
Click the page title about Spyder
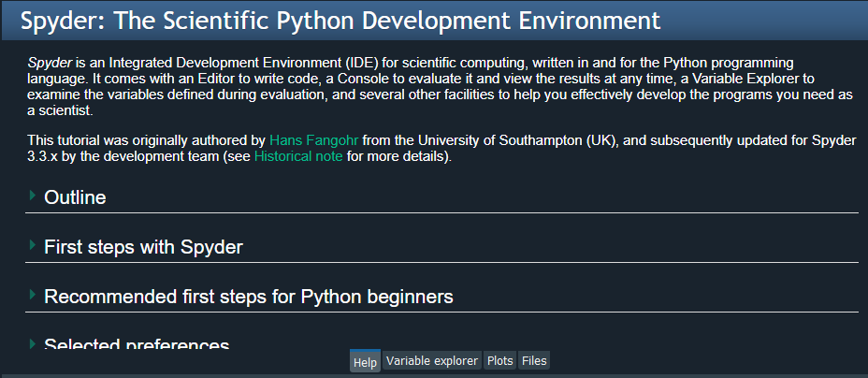pyautogui.click(x=340, y=21)
